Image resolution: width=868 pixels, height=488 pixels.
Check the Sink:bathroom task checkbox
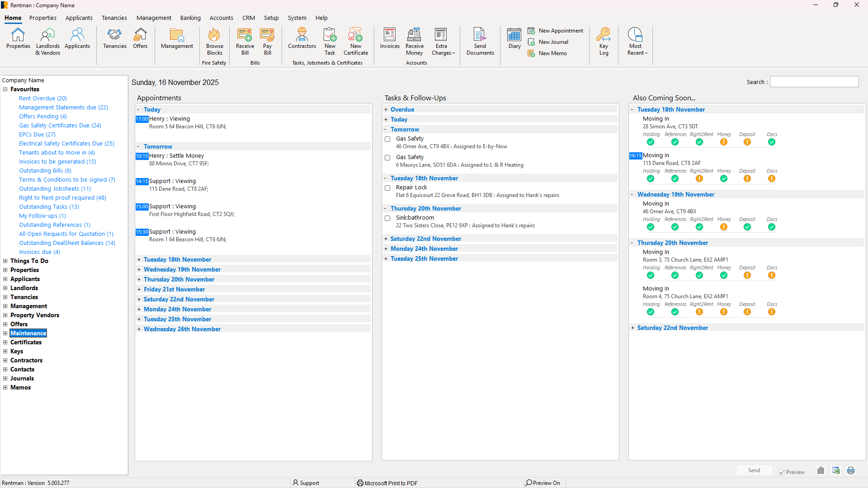pyautogui.click(x=387, y=218)
